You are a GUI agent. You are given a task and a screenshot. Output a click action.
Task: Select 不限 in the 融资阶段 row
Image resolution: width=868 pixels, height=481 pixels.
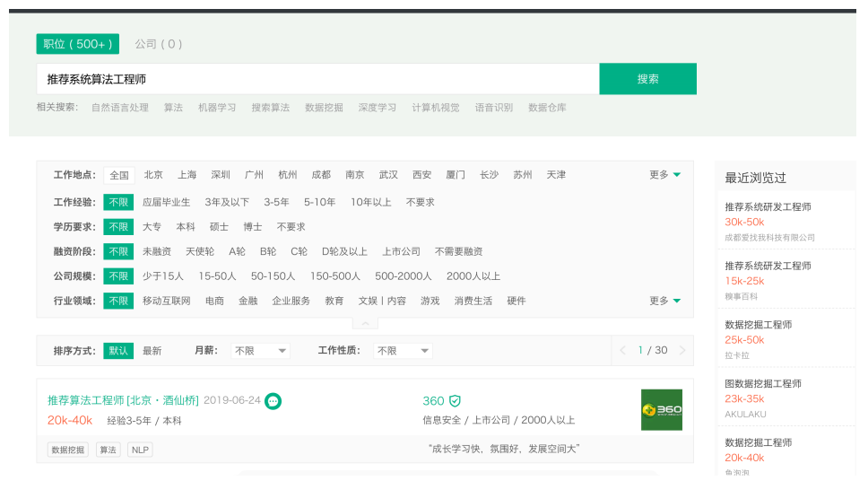coord(118,251)
